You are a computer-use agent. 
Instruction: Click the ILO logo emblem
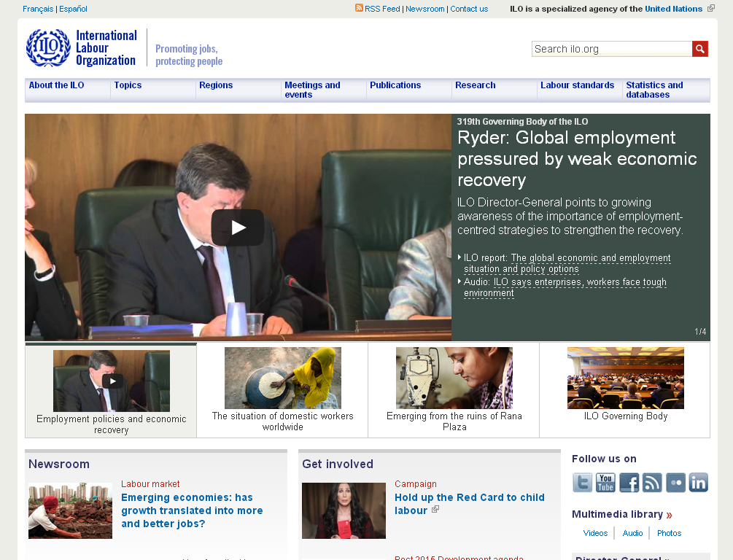[48, 47]
